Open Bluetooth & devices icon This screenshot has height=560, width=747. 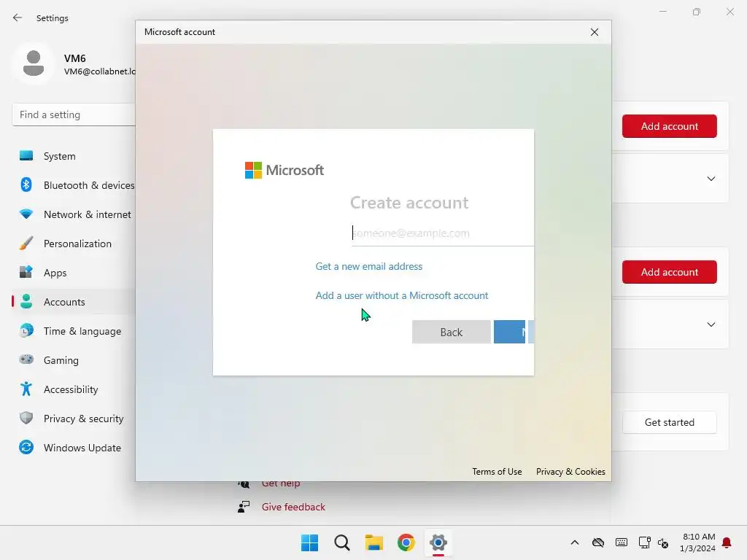click(26, 184)
